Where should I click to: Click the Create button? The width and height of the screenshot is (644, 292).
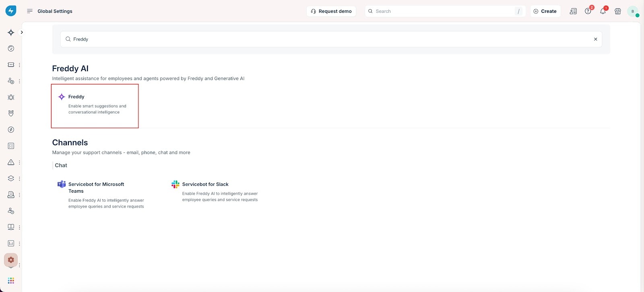[x=545, y=11]
